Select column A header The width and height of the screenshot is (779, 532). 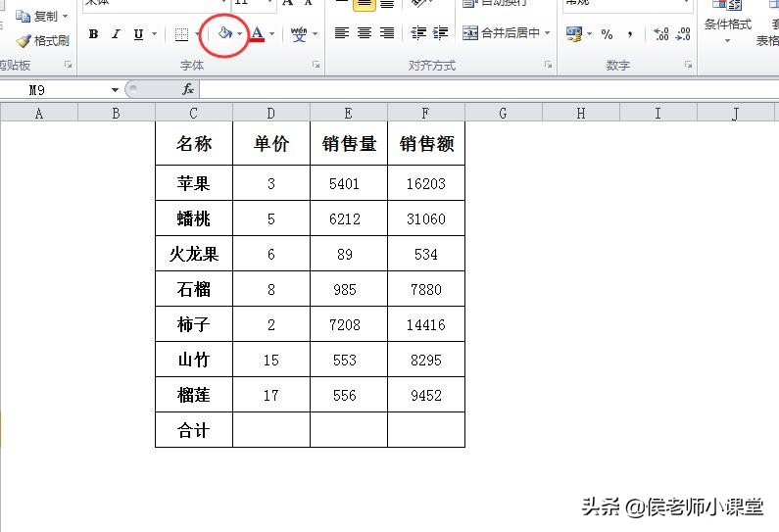tap(39, 114)
